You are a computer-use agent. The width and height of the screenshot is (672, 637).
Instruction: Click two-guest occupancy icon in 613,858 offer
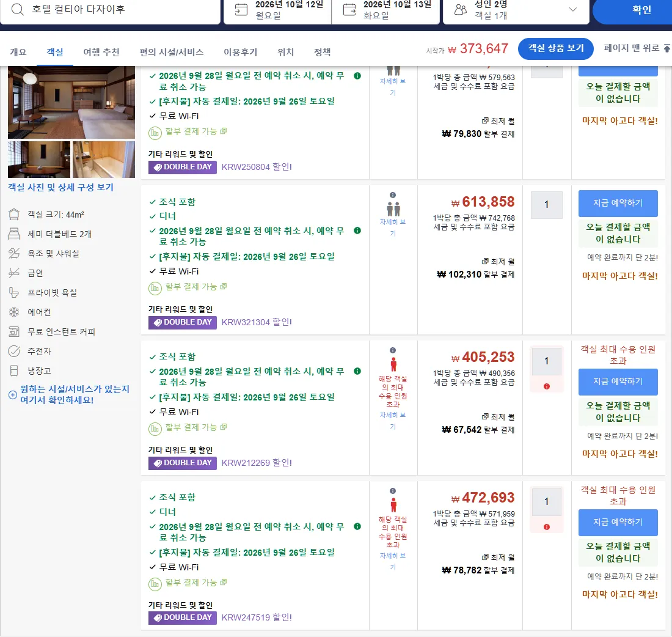pos(393,208)
